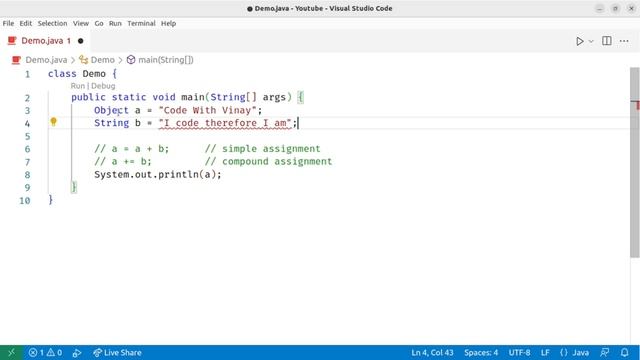Screen dimensions: 640x360
Task: Open the notifications bell
Action: (x=624, y=353)
